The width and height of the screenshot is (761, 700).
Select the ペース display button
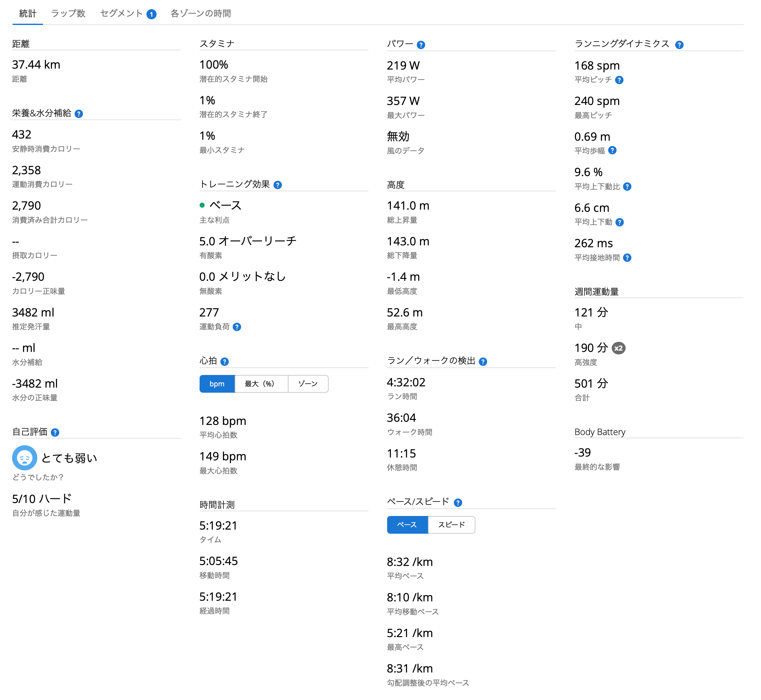click(407, 525)
